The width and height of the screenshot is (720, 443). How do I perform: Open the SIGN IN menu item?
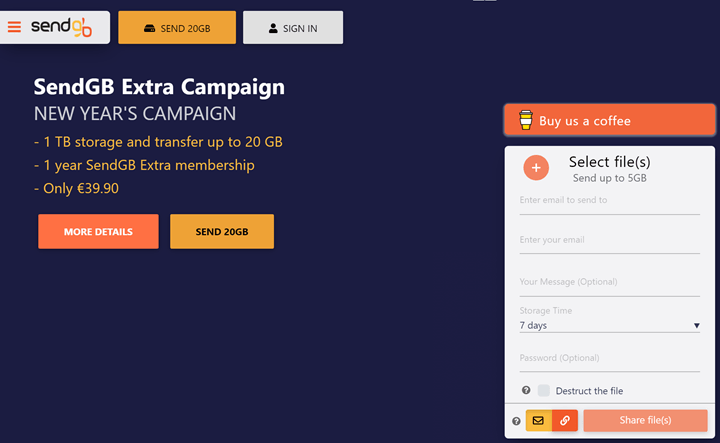[x=293, y=28]
